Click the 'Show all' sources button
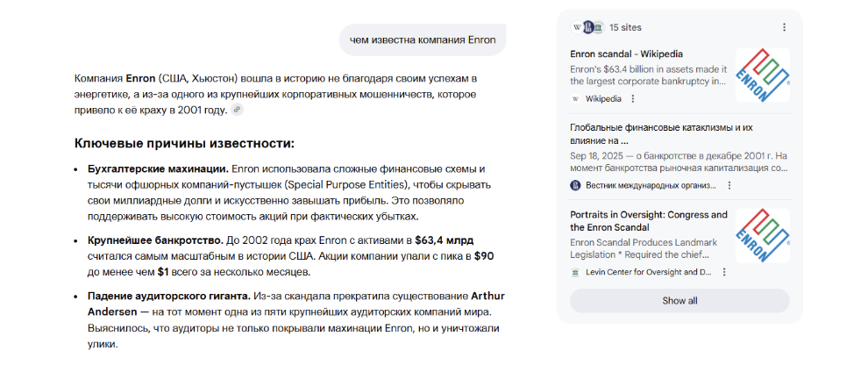Screen dimensions: 868x365 point(679,301)
